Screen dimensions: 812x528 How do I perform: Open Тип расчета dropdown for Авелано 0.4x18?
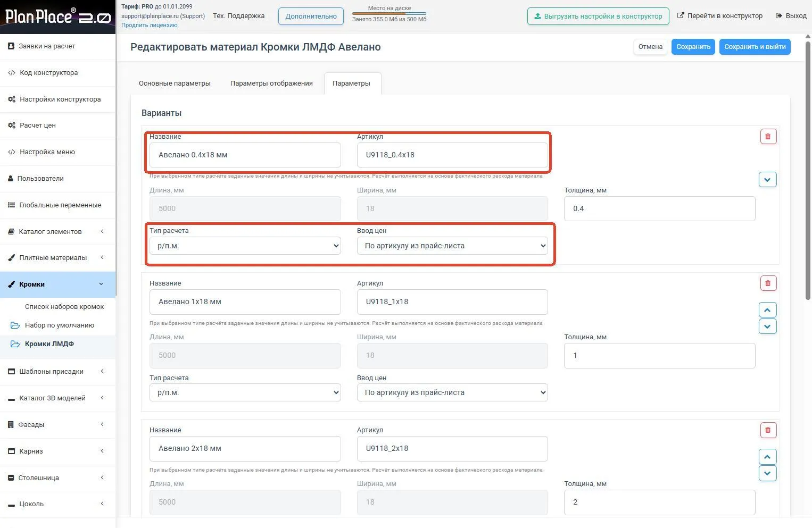tap(245, 246)
